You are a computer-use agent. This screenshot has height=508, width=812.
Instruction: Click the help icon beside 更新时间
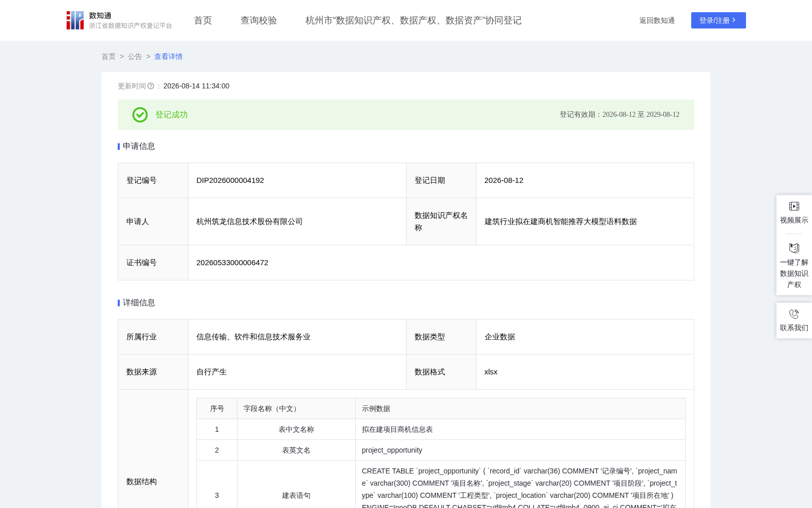(x=151, y=86)
